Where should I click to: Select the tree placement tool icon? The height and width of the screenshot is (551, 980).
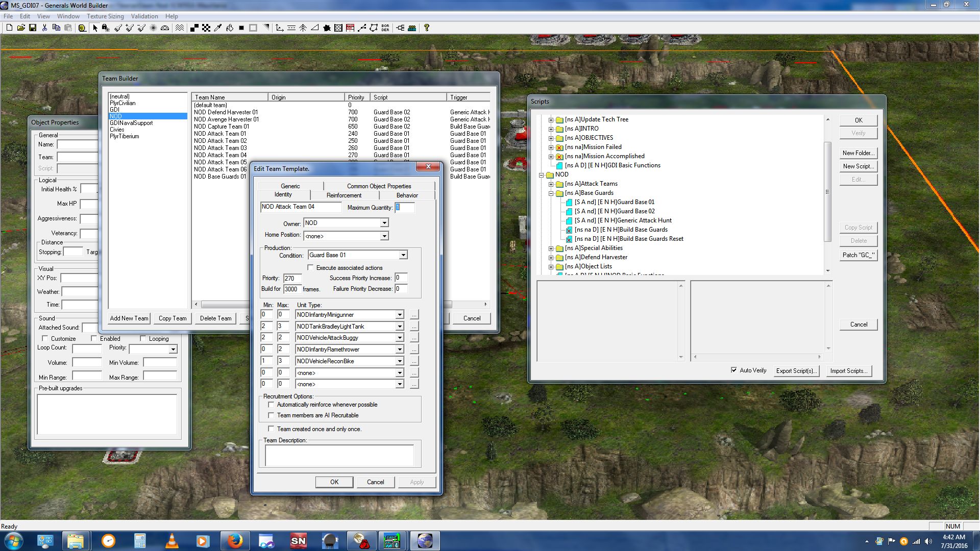(x=303, y=28)
